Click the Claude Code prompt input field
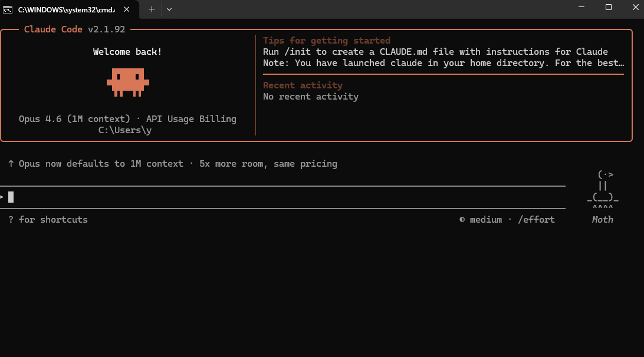Image resolution: width=644 pixels, height=357 pixels. (x=282, y=197)
